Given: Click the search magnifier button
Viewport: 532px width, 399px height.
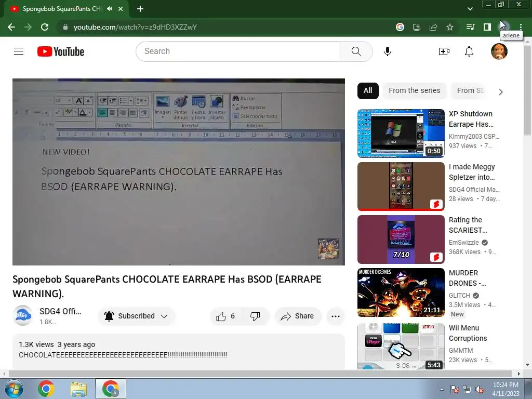Looking at the screenshot, I should click(x=356, y=51).
